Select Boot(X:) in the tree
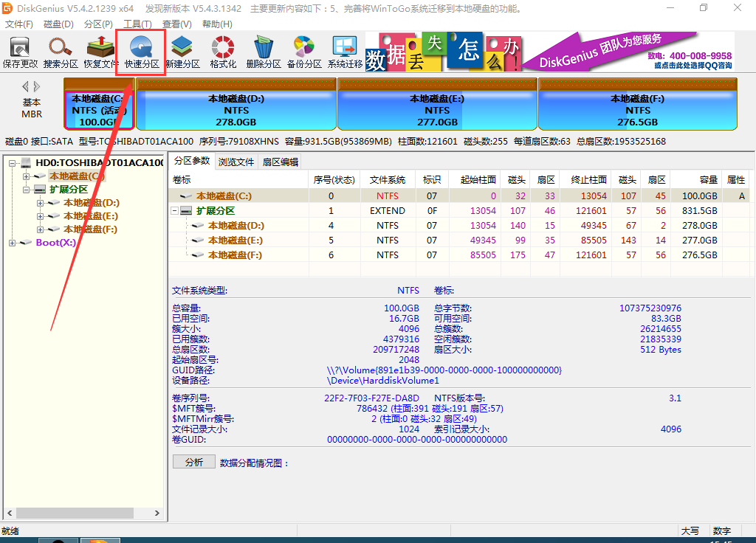This screenshot has width=756, height=543. (56, 243)
